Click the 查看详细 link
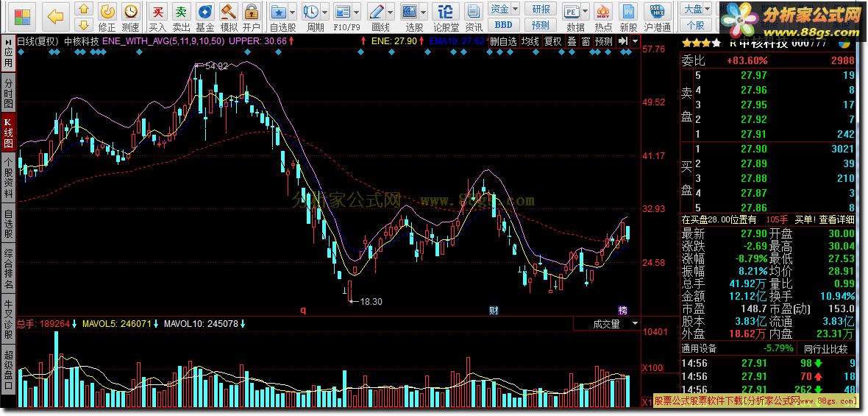Screen dimensions: 868x416 pos(837,220)
